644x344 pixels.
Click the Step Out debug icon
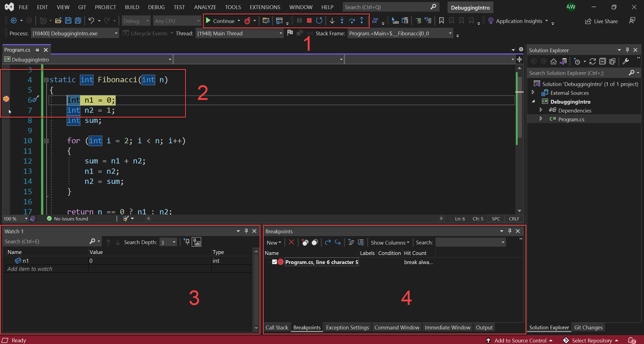(x=362, y=21)
